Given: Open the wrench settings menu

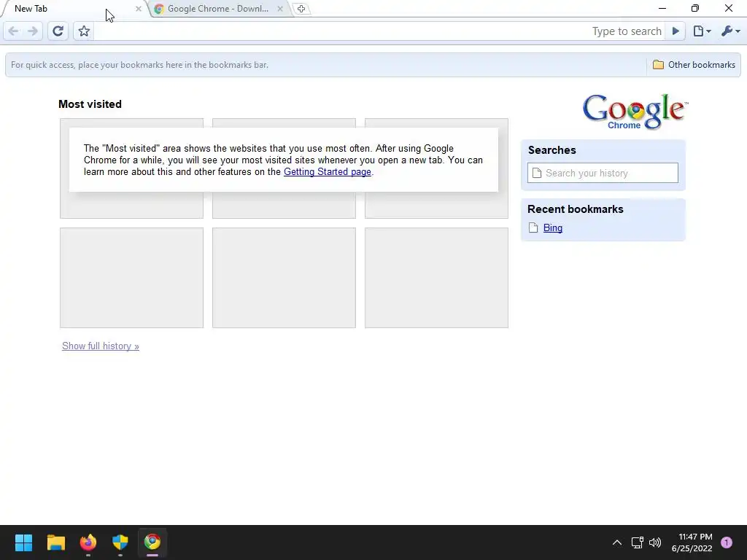Looking at the screenshot, I should tap(730, 31).
